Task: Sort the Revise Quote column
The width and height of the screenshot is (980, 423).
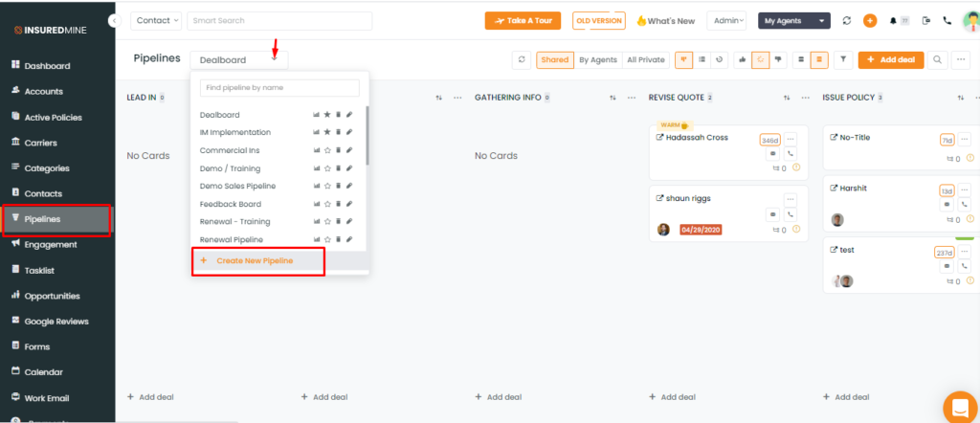Action: pos(787,99)
